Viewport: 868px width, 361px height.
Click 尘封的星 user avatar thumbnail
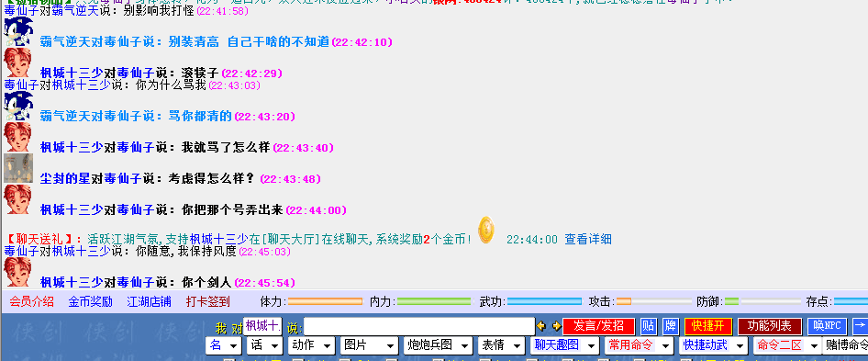[x=18, y=169]
